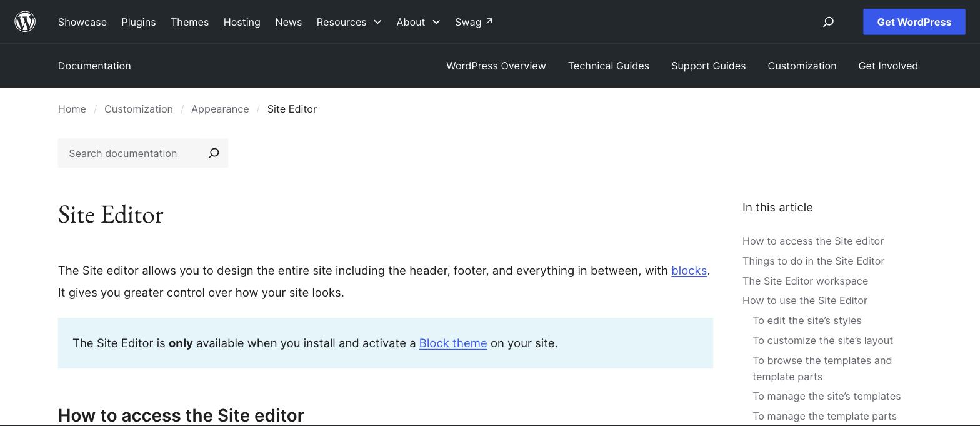Viewport: 980px width, 426px height.
Task: Open the Documentation home link
Action: tap(94, 66)
